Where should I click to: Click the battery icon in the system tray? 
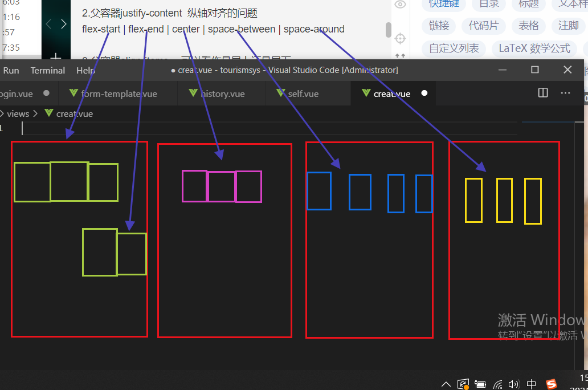coord(480,384)
